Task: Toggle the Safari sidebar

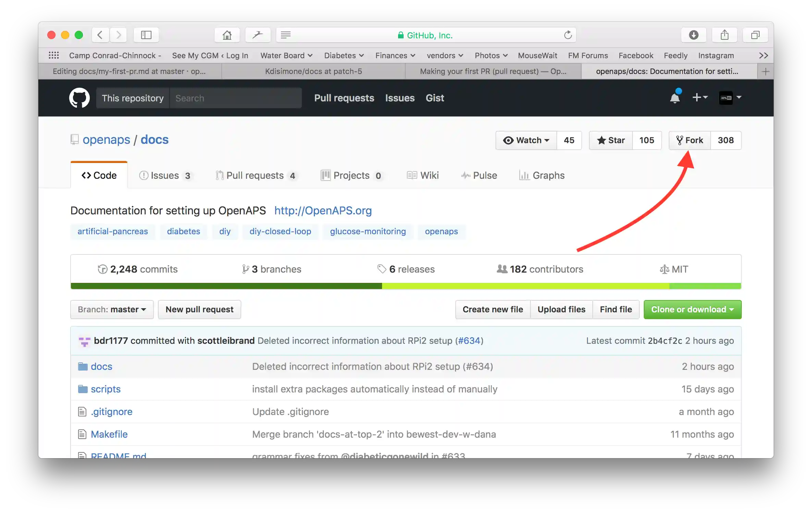Action: [x=146, y=35]
